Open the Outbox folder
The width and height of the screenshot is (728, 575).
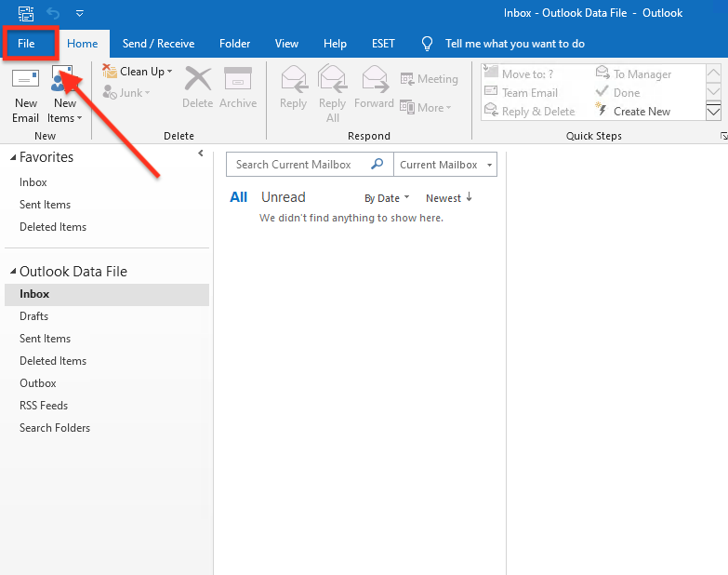point(37,383)
